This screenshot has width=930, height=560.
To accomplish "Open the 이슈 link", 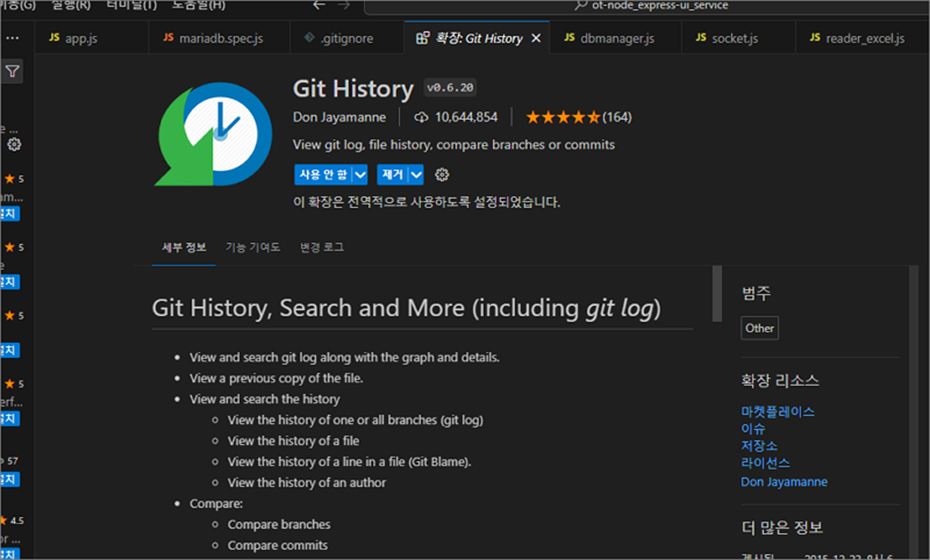I will pyautogui.click(x=753, y=429).
